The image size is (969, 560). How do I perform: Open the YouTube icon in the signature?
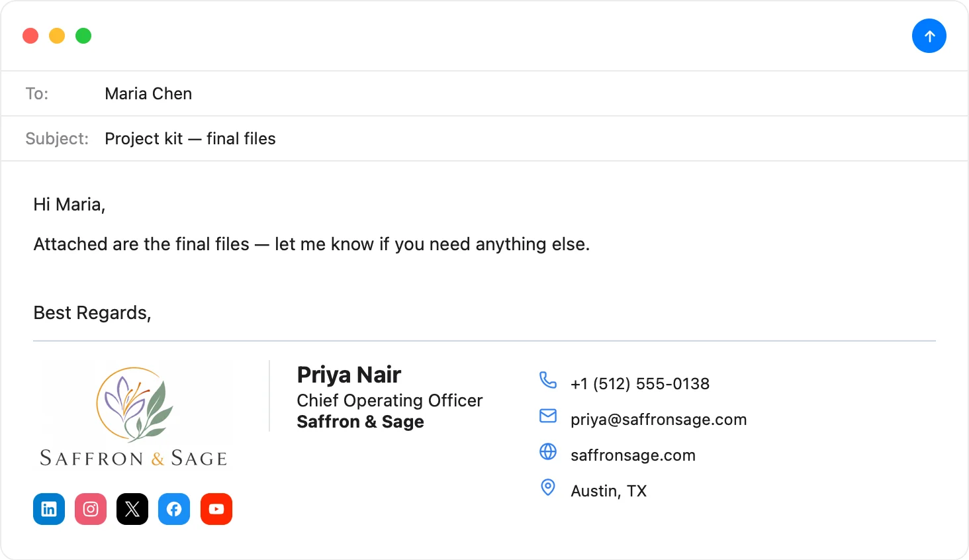(216, 509)
